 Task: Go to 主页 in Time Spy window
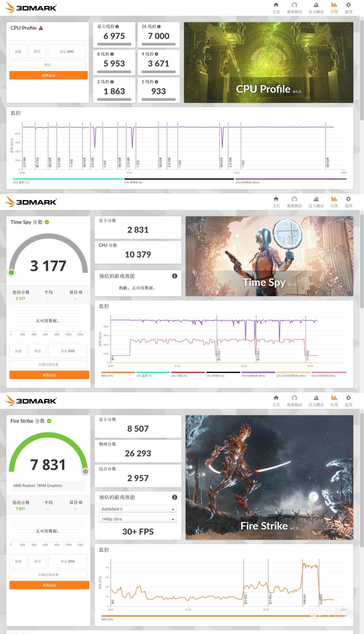point(276,202)
